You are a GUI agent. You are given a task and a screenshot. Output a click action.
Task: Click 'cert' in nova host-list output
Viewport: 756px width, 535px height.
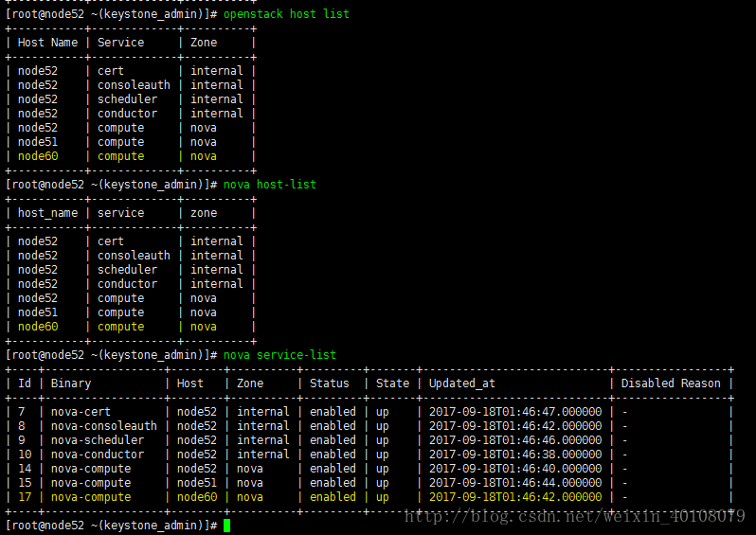[x=111, y=241]
